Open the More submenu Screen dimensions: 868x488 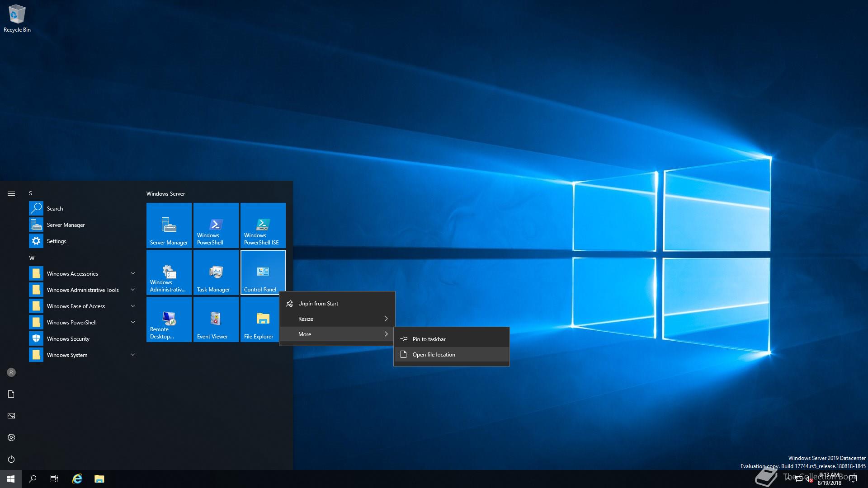pos(337,334)
